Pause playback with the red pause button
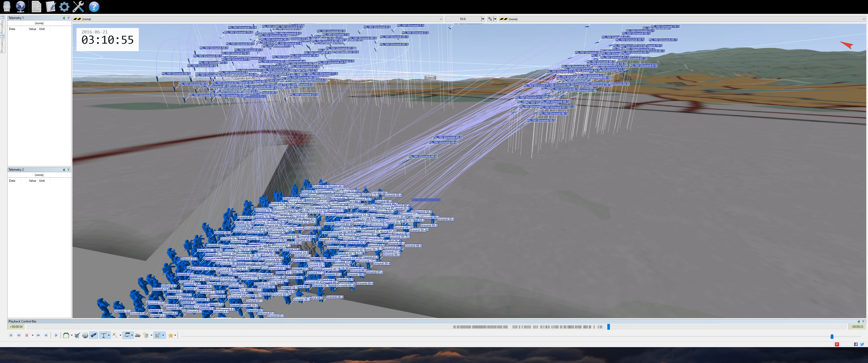868x363 pixels. (x=26, y=335)
